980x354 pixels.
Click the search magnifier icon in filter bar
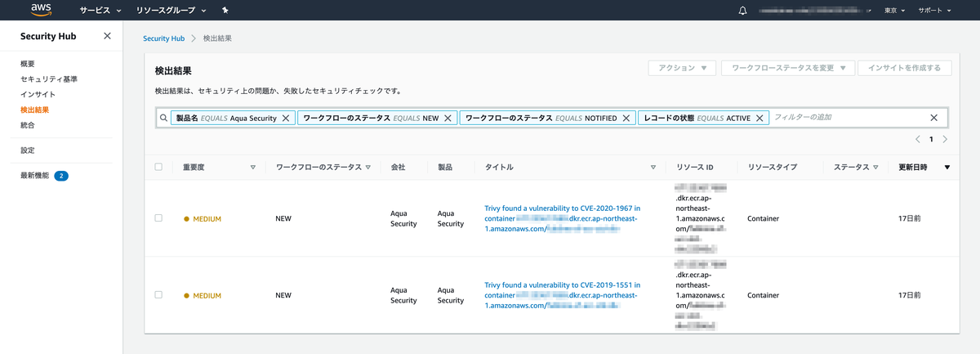[163, 118]
